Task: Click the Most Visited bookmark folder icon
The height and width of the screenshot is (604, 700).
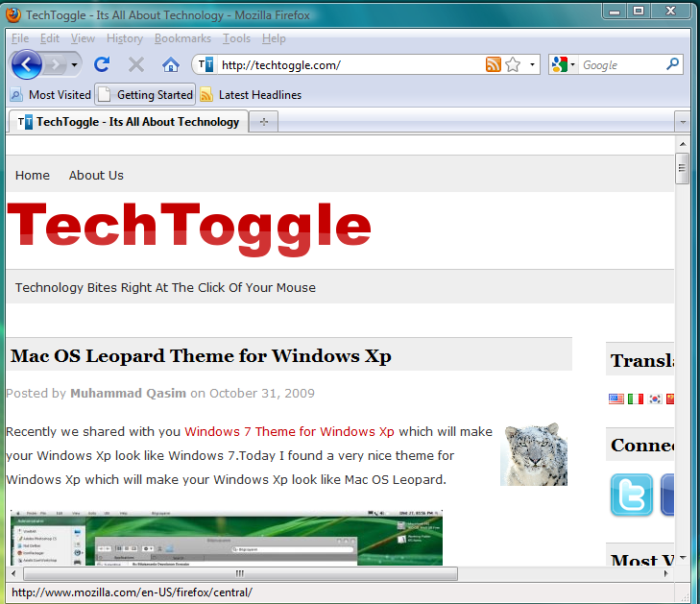Action: click(x=16, y=95)
